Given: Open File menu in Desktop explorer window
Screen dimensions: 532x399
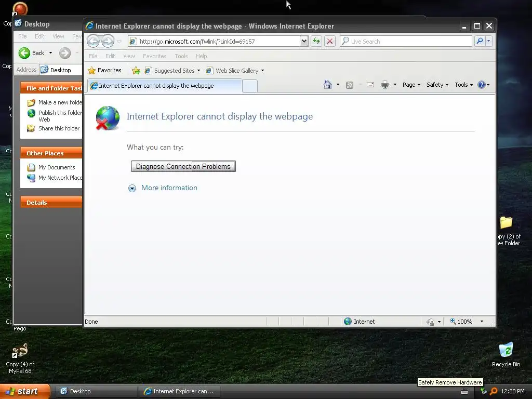Looking at the screenshot, I should [x=22, y=36].
